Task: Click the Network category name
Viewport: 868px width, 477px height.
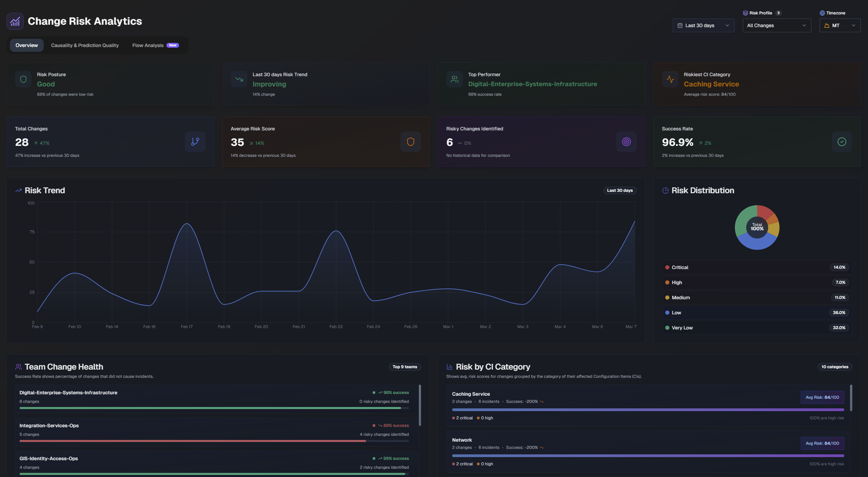Action: point(462,440)
